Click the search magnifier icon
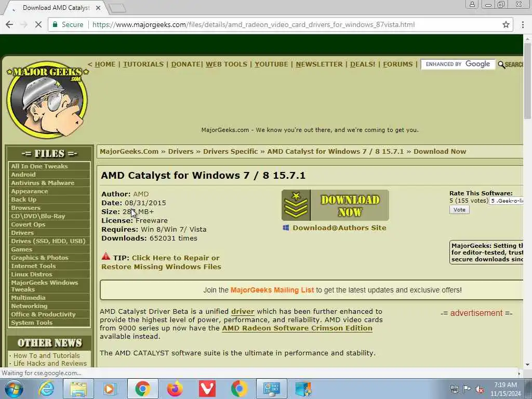The height and width of the screenshot is (399, 532). (501, 64)
